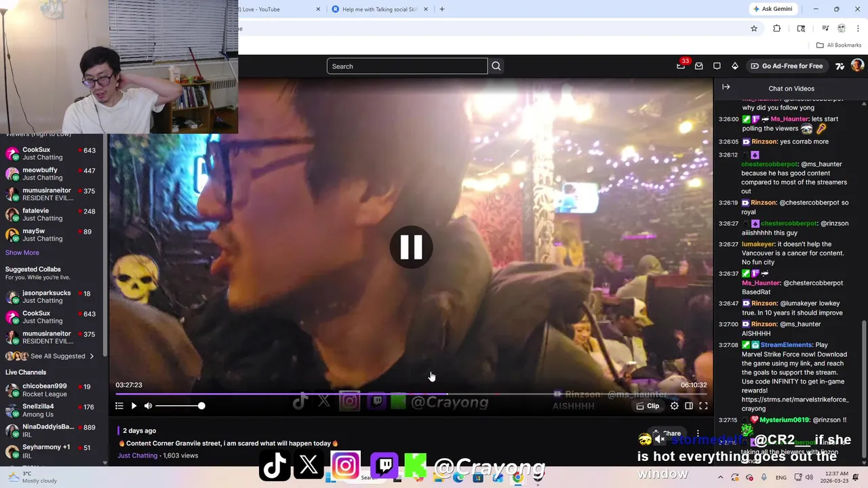Screen dimensions: 868x488
Task: Click the Share button below the video
Action: 668,433
